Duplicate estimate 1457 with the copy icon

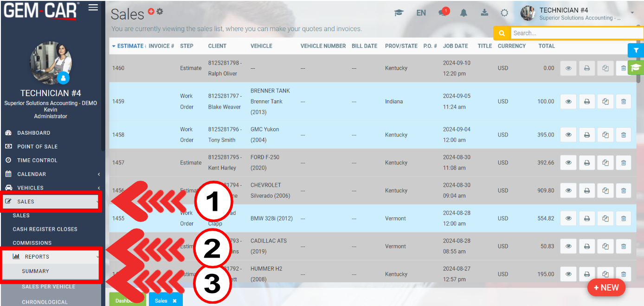pyautogui.click(x=605, y=163)
